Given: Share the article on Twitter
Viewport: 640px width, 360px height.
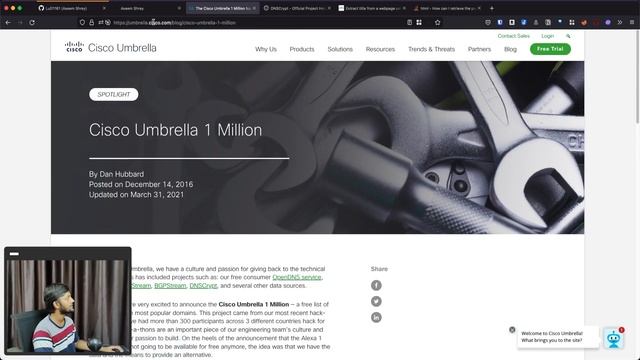Looking at the screenshot, I should coord(376,301).
